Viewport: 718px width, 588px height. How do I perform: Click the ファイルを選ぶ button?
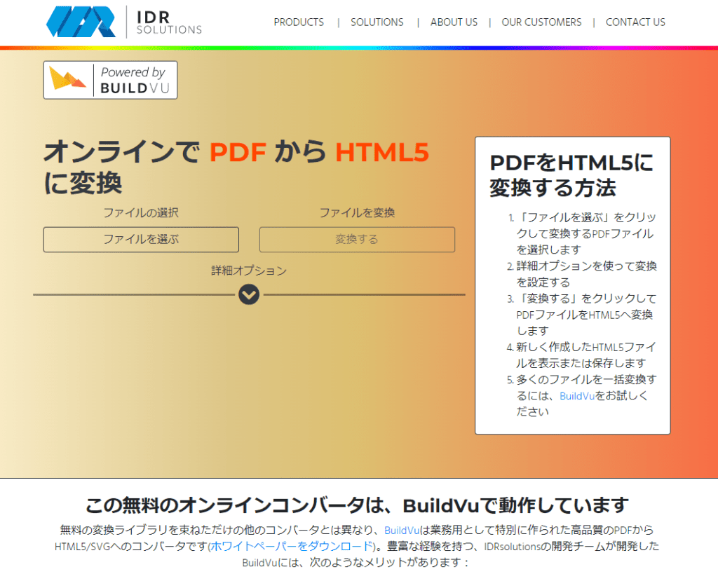141,239
